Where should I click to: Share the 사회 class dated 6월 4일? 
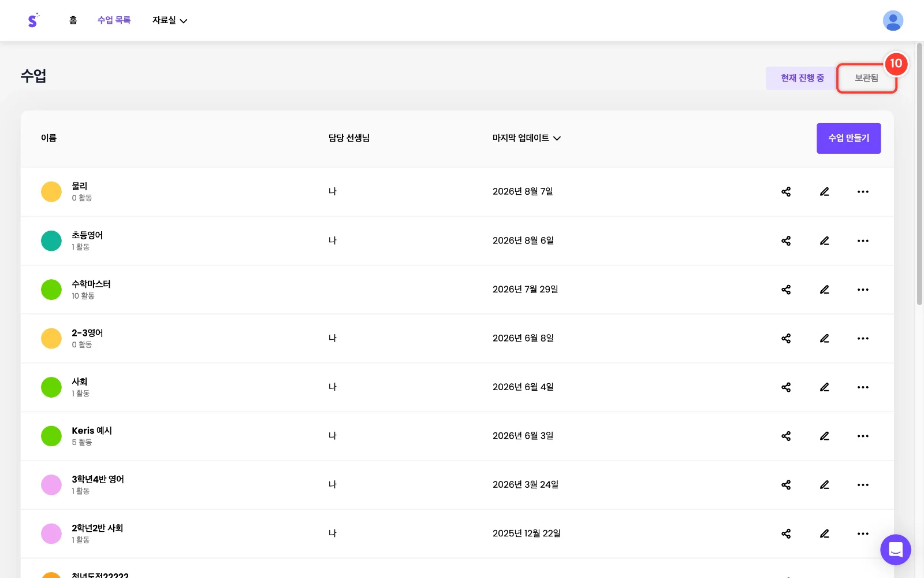pyautogui.click(x=786, y=387)
